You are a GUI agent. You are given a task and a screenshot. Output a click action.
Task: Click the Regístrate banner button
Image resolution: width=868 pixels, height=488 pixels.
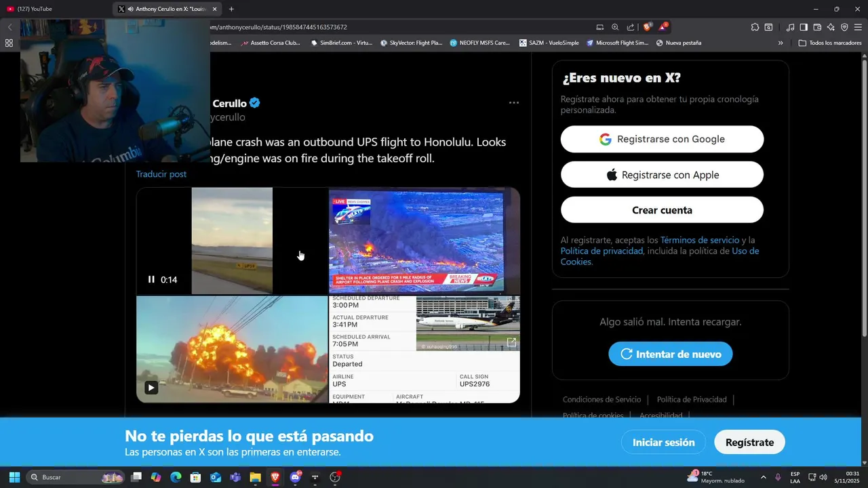pos(749,442)
